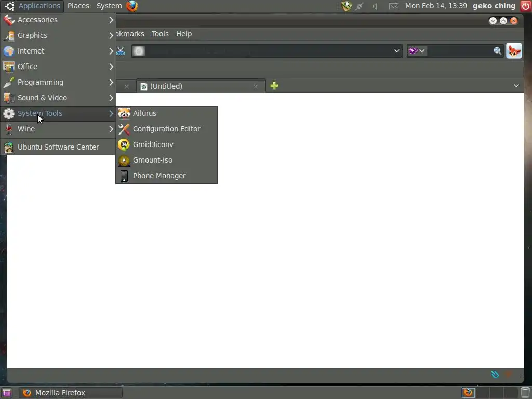Image resolution: width=532 pixels, height=399 pixels.
Task: Click the Sound & Video icon
Action: pos(9,98)
